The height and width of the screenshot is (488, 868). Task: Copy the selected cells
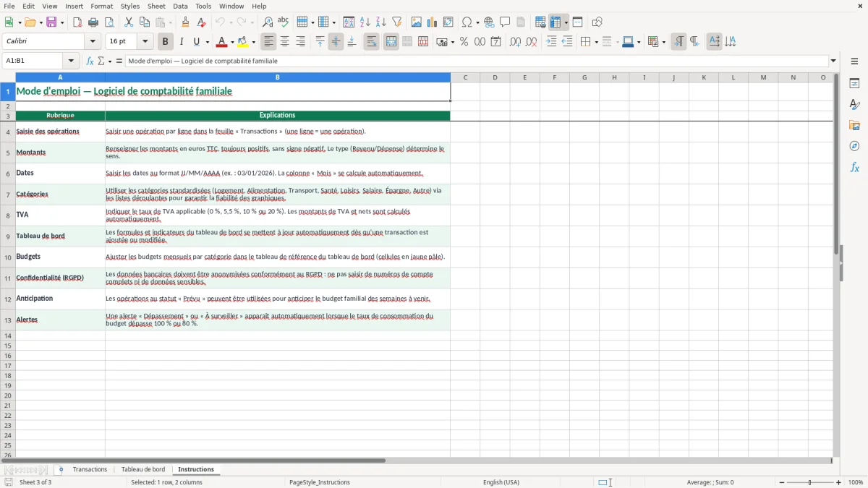[145, 22]
